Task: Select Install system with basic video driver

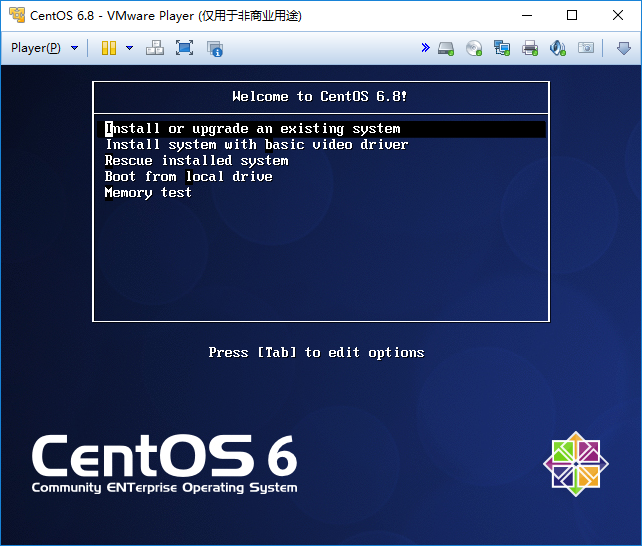Action: [x=257, y=144]
